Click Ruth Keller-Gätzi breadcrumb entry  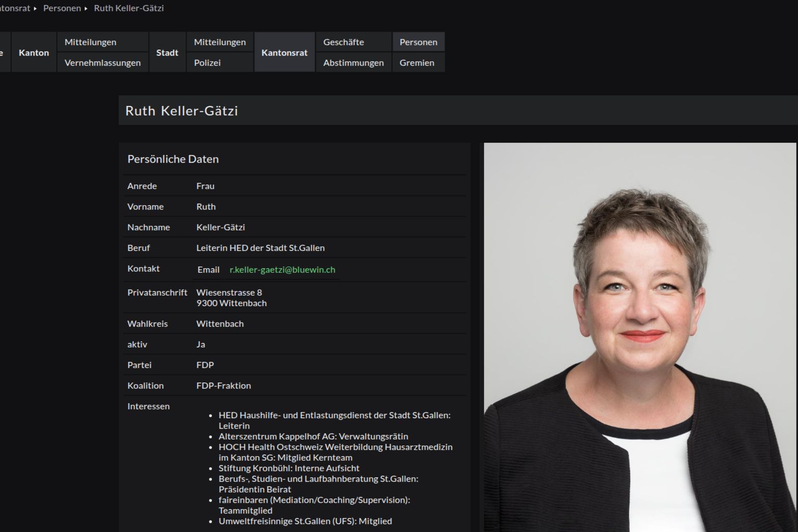point(129,8)
